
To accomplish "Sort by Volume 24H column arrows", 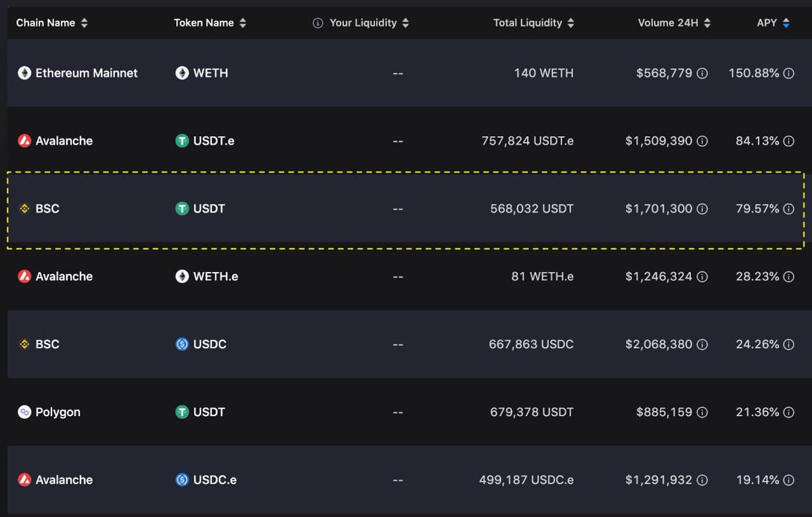I will pos(707,23).
